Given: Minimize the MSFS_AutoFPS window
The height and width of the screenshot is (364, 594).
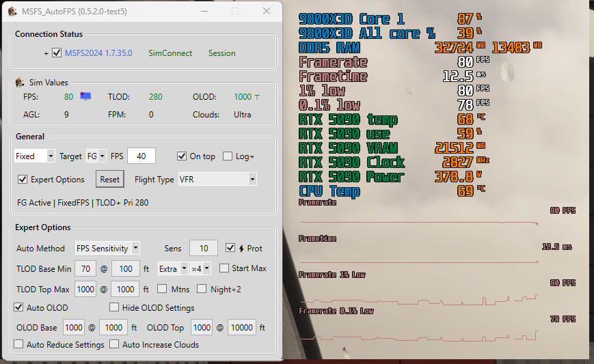Looking at the screenshot, I should coord(204,12).
